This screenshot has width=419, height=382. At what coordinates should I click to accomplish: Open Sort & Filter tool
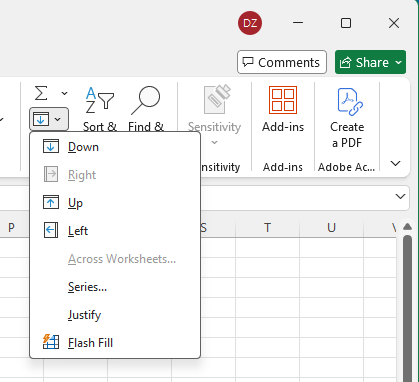(100, 109)
